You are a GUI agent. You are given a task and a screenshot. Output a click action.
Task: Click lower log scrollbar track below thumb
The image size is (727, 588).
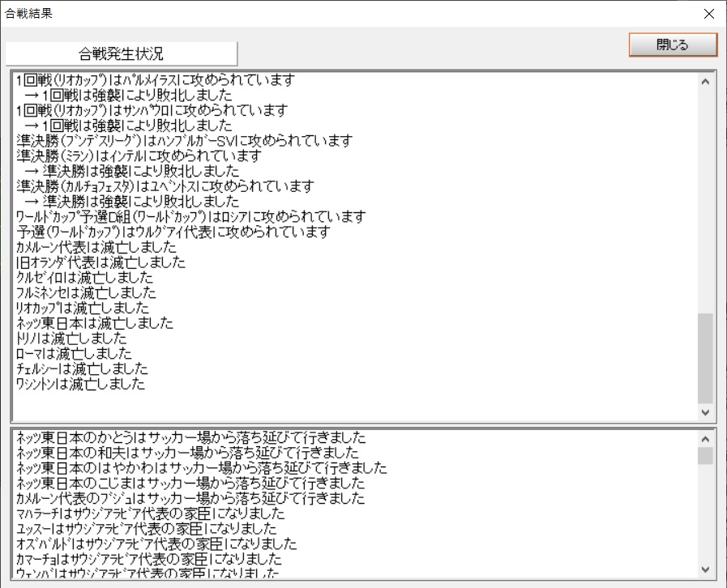coord(705,518)
